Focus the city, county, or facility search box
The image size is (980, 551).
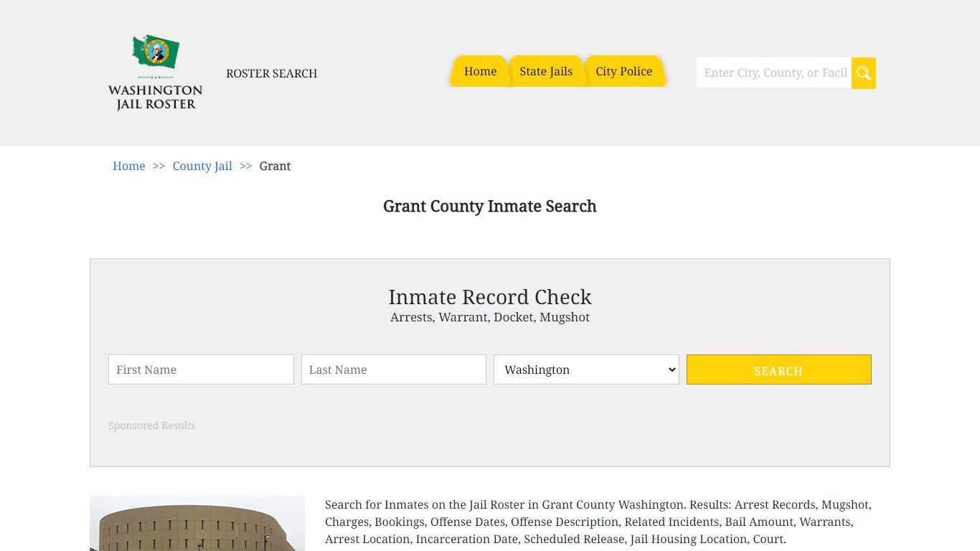774,73
